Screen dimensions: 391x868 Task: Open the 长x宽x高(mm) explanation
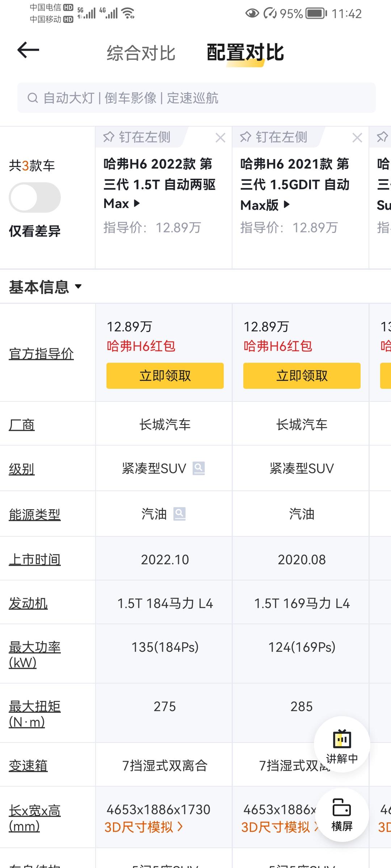35,818
